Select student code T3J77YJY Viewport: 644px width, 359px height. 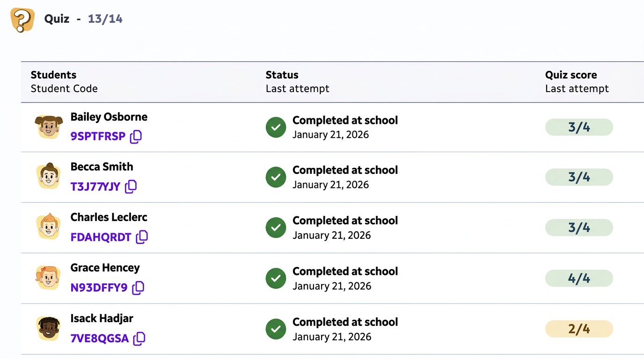pyautogui.click(x=95, y=187)
